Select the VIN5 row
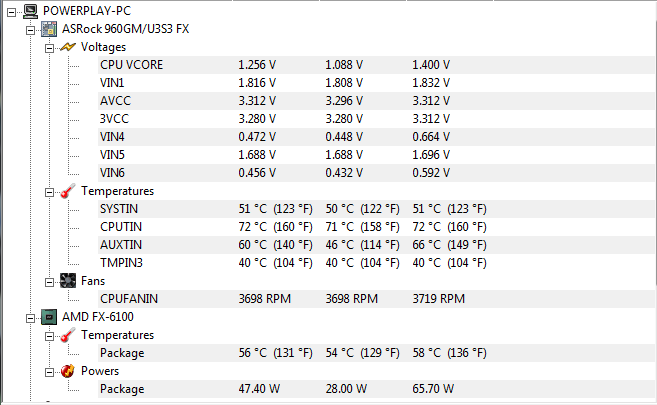Viewport: 657px width, 405px height. tap(376, 155)
